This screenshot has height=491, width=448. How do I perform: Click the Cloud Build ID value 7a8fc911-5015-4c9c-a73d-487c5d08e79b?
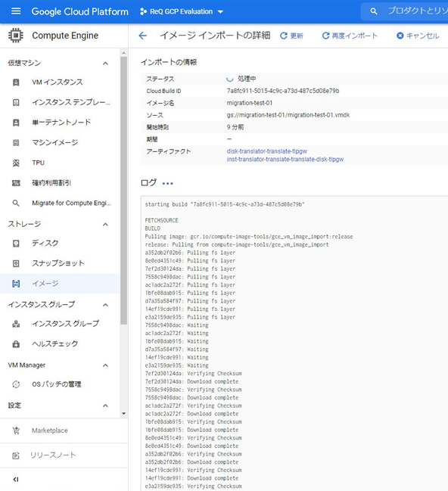pos(283,91)
